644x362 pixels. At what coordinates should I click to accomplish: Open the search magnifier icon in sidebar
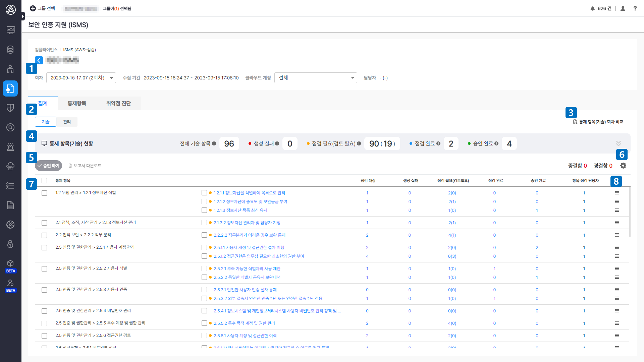[x=10, y=127]
